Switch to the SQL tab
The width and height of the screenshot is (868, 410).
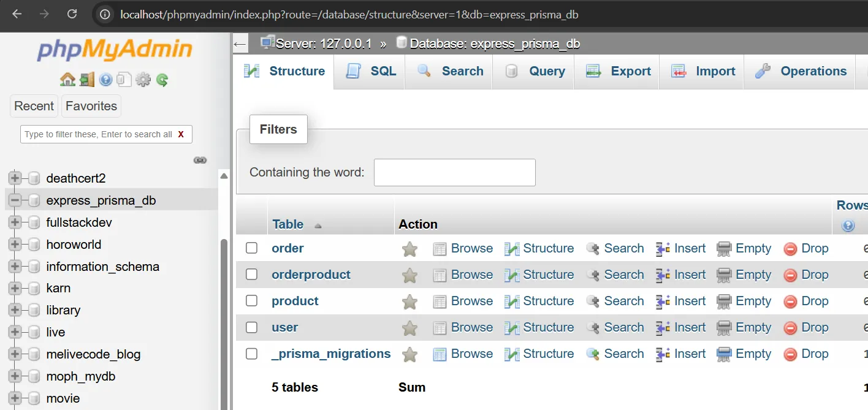click(x=371, y=71)
